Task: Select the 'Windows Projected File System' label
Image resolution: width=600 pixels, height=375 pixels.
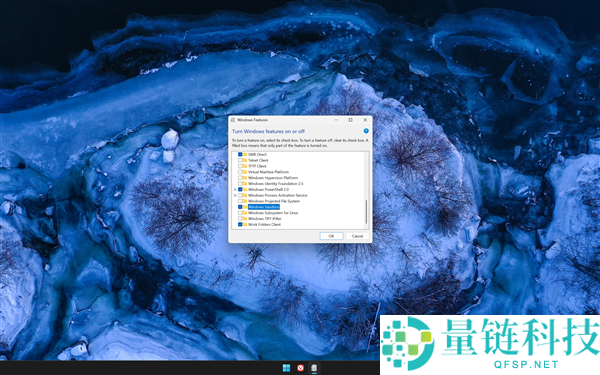Action: (274, 201)
